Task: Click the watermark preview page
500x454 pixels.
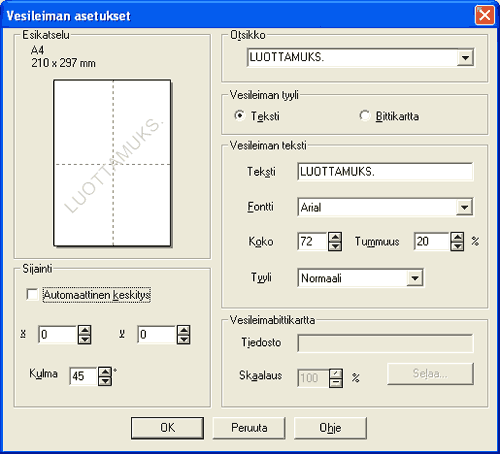Action: point(112,163)
